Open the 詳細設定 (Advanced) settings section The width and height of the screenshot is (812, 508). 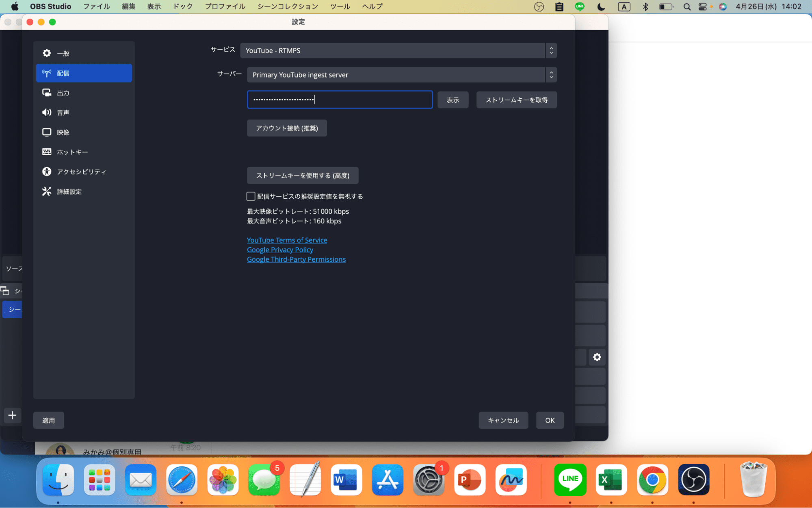(x=84, y=191)
